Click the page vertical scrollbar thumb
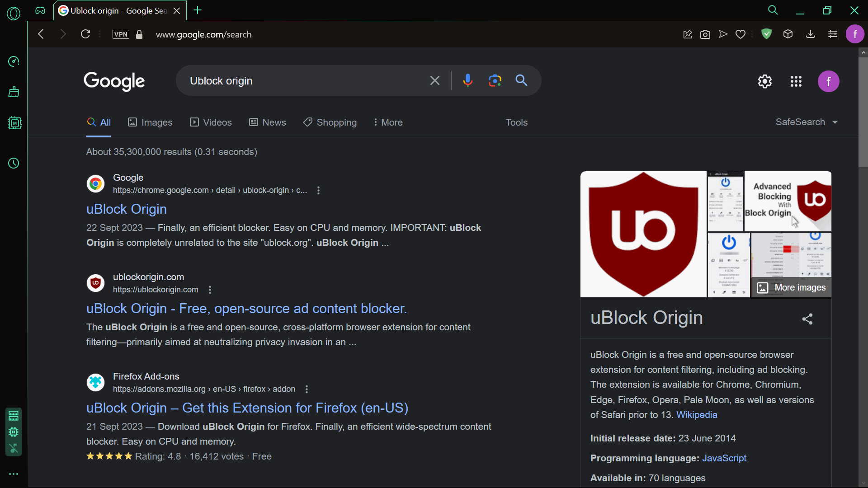The image size is (868, 488). click(x=863, y=112)
